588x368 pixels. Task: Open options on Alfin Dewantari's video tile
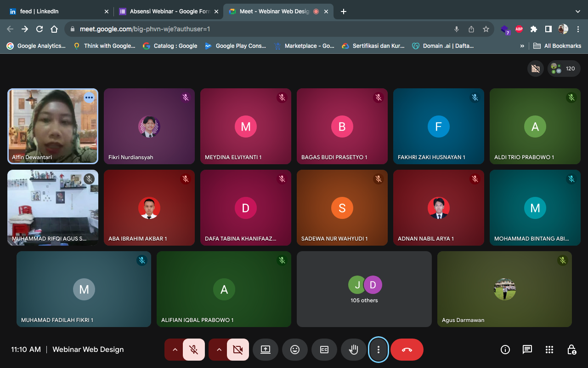point(89,97)
